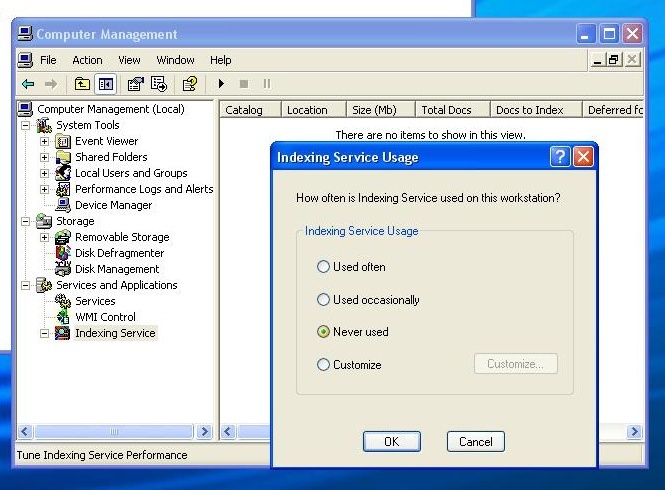The height and width of the screenshot is (490, 665).
Task: Click the Services and Applications icon
Action: point(44,285)
